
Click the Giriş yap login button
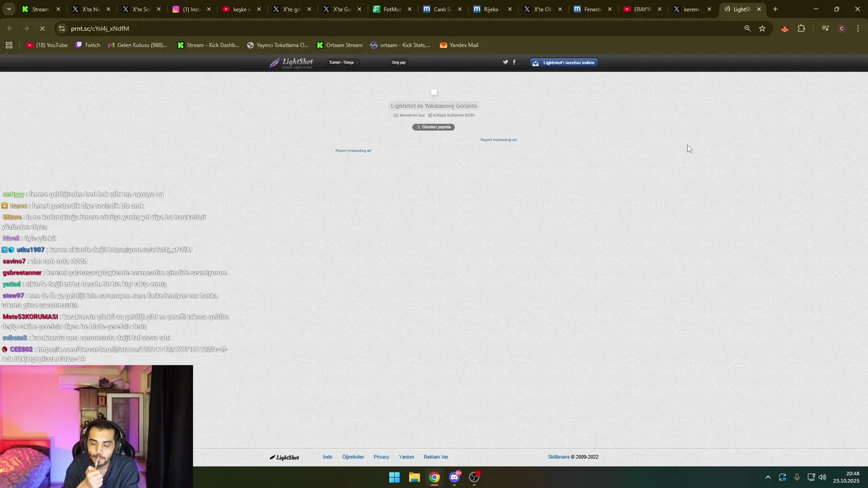pyautogui.click(x=399, y=62)
